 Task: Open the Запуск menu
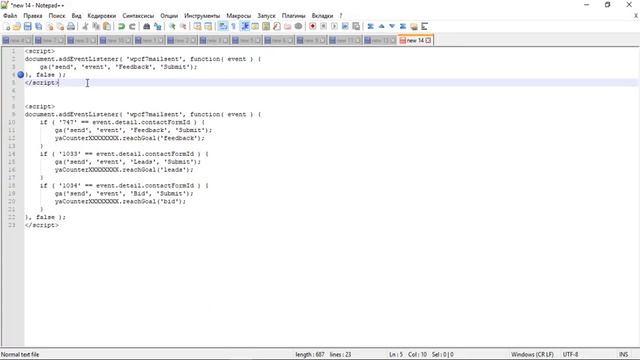267,16
